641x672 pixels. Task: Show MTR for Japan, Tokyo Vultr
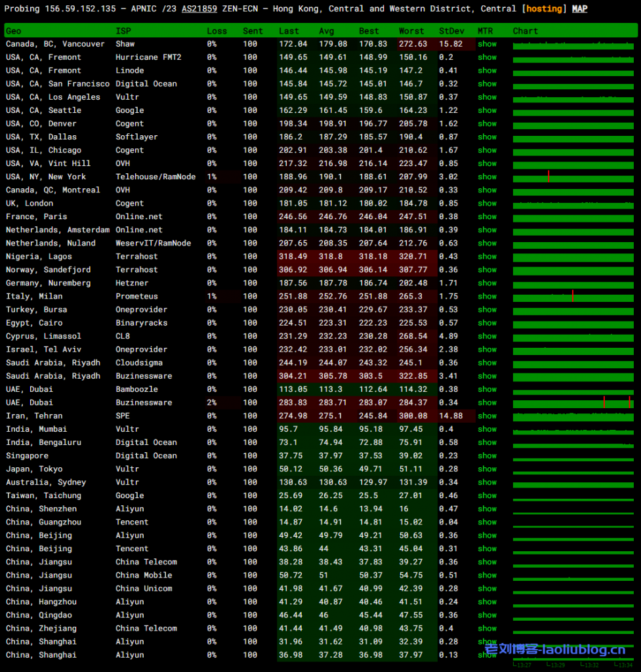coord(487,469)
